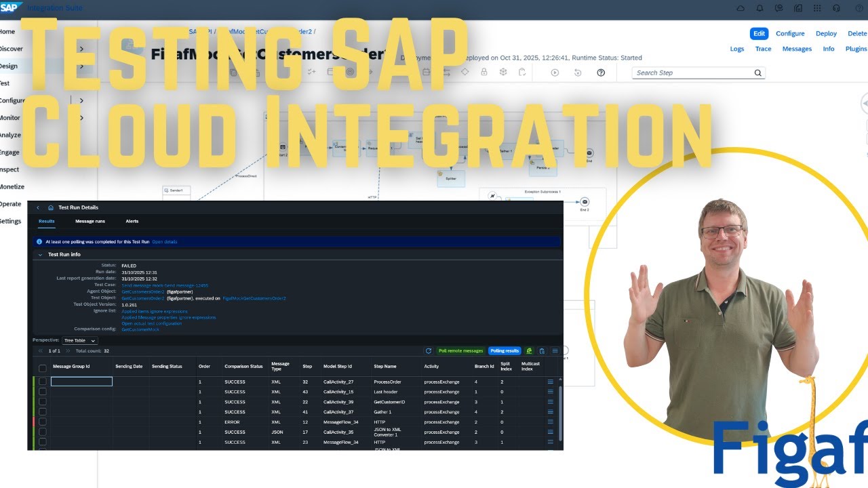Check the CallActivity step 23 HTTP row checkbox
Viewport: 868px width, 488px height.
43,442
